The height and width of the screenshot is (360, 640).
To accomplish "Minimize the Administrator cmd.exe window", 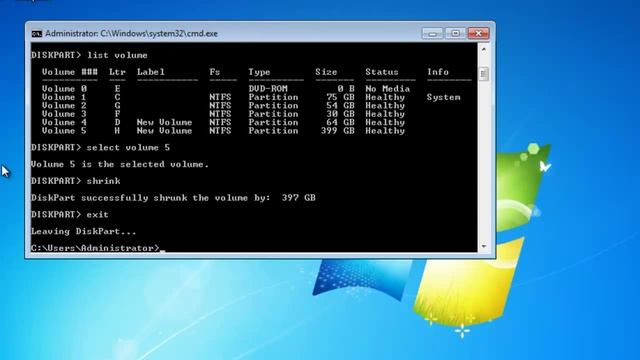I will 432,33.
